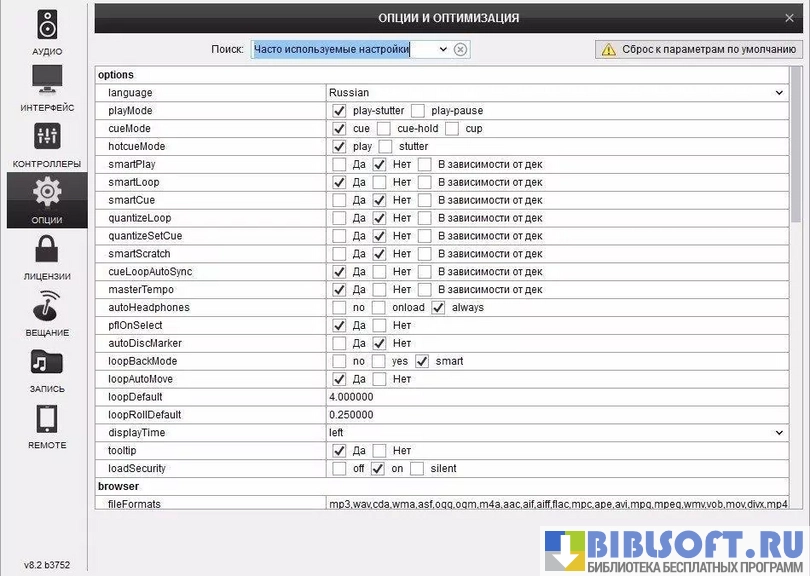Viewport: 810px width, 576px height.
Task: Open the ЛИЦЕНЗИИ padlock icon
Action: click(x=47, y=249)
